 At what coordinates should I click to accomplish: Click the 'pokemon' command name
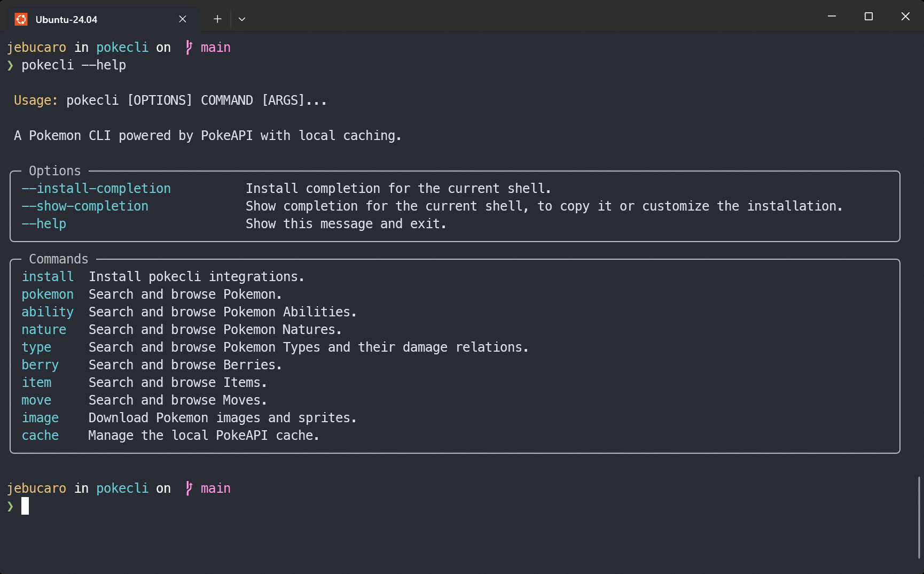(x=48, y=294)
